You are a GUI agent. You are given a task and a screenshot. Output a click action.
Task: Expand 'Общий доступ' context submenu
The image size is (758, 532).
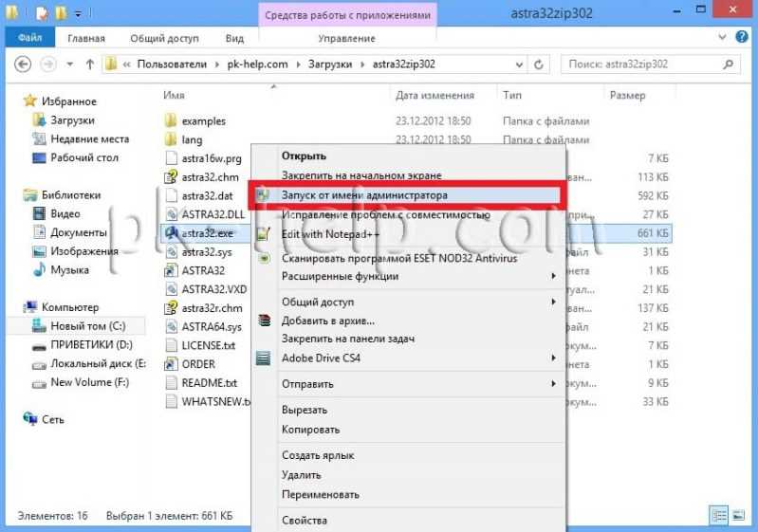coord(553,303)
